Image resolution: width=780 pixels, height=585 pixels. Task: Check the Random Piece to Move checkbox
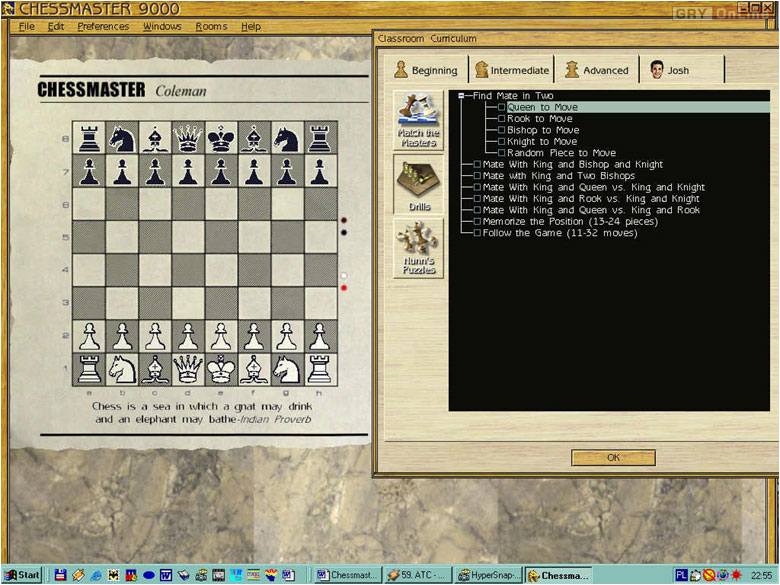pyautogui.click(x=501, y=153)
